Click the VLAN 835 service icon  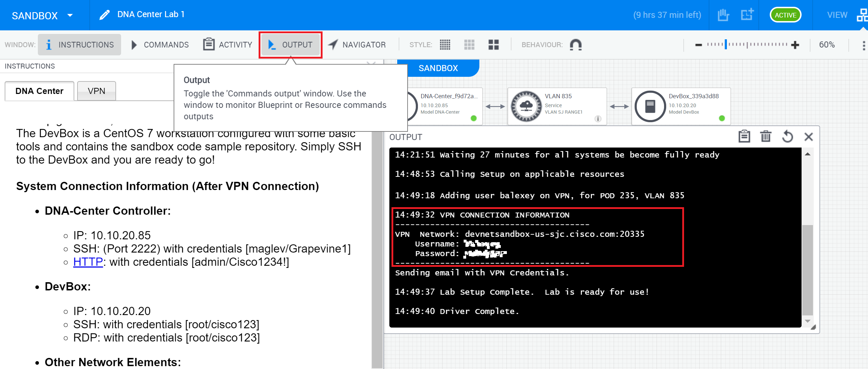[526, 106]
